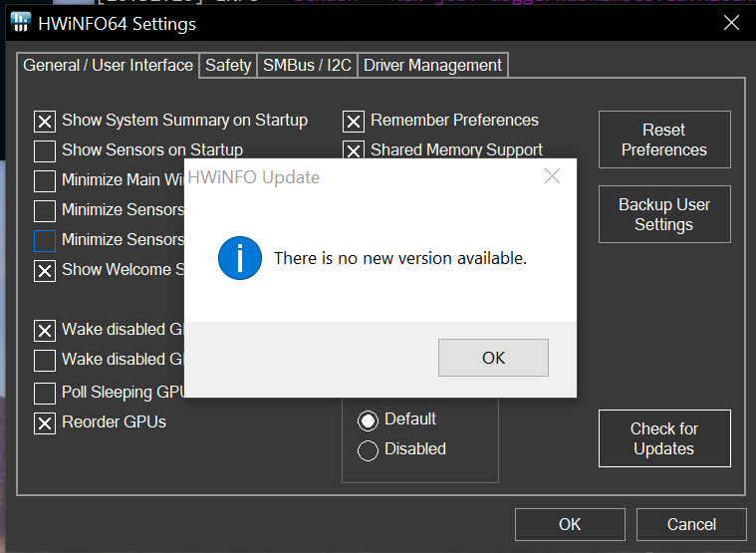Switch to SMBus / I2C tab
The width and height of the screenshot is (756, 553).
click(x=307, y=65)
